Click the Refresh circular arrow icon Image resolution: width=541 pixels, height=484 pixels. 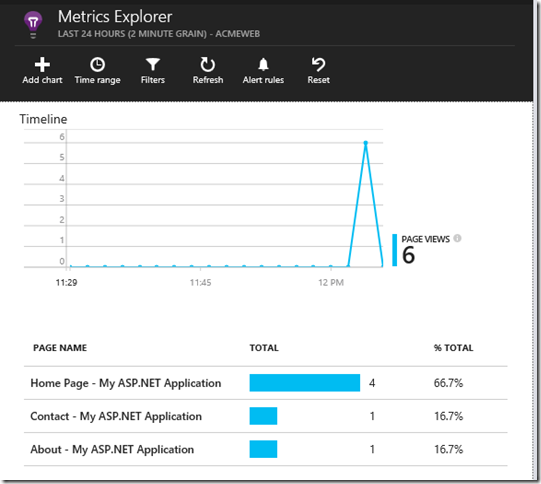[x=208, y=65]
